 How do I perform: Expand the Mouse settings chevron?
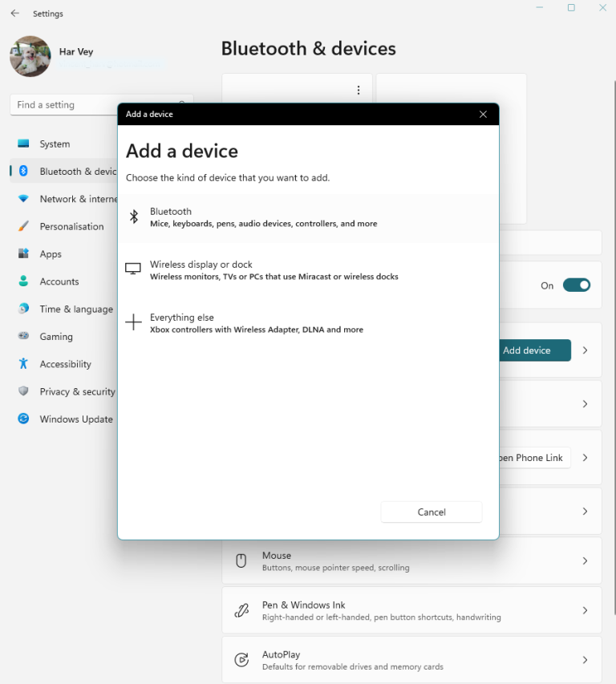click(585, 561)
